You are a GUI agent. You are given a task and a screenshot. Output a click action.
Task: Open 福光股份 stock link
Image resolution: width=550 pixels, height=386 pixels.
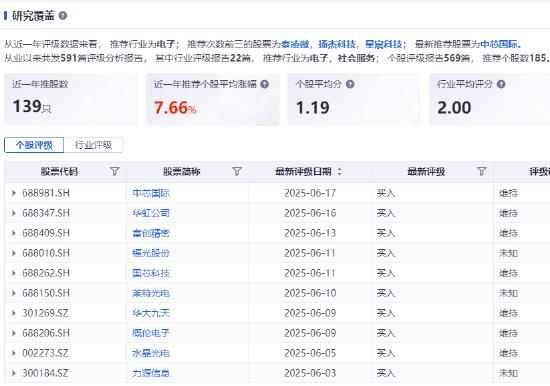[151, 253]
